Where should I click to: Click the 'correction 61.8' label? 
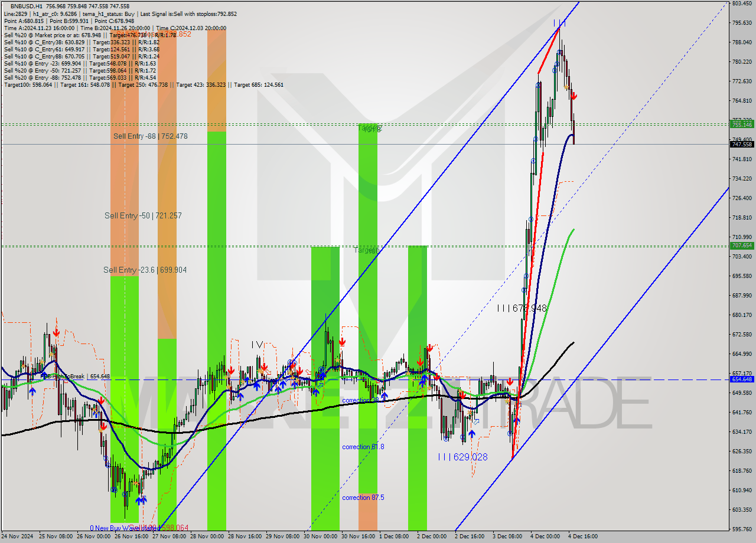pyautogui.click(x=363, y=447)
